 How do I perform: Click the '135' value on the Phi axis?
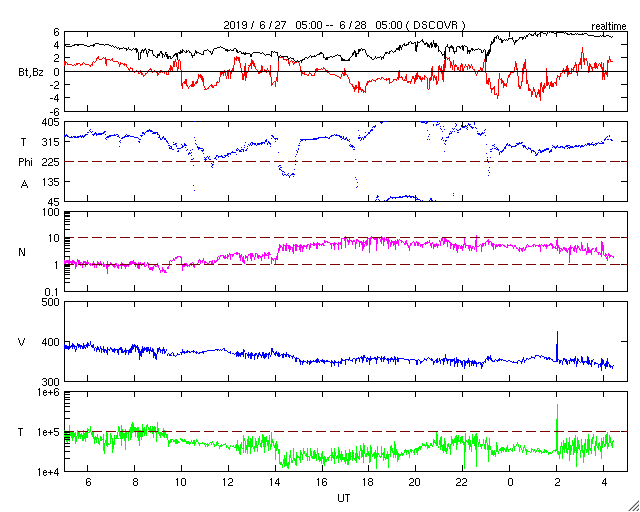[x=51, y=182]
